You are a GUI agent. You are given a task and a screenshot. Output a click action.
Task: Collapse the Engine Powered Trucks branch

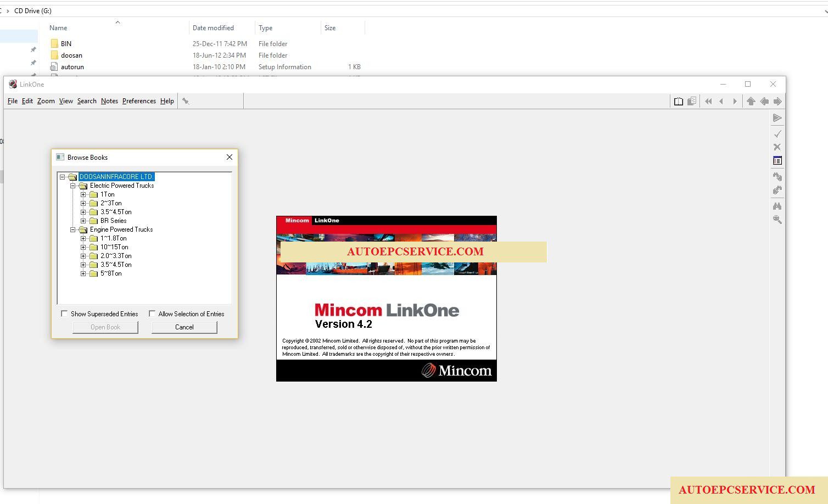[72, 229]
